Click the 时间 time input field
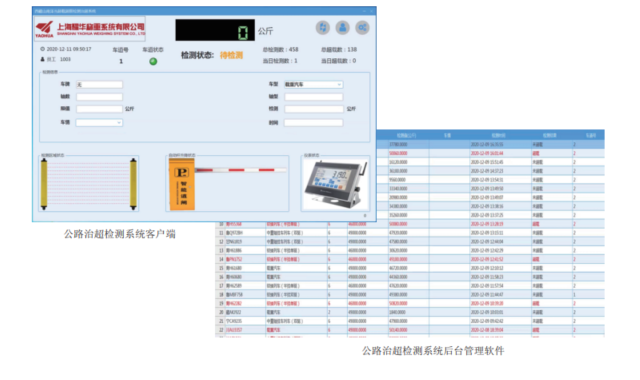The width and height of the screenshot is (640, 380). coord(313,122)
